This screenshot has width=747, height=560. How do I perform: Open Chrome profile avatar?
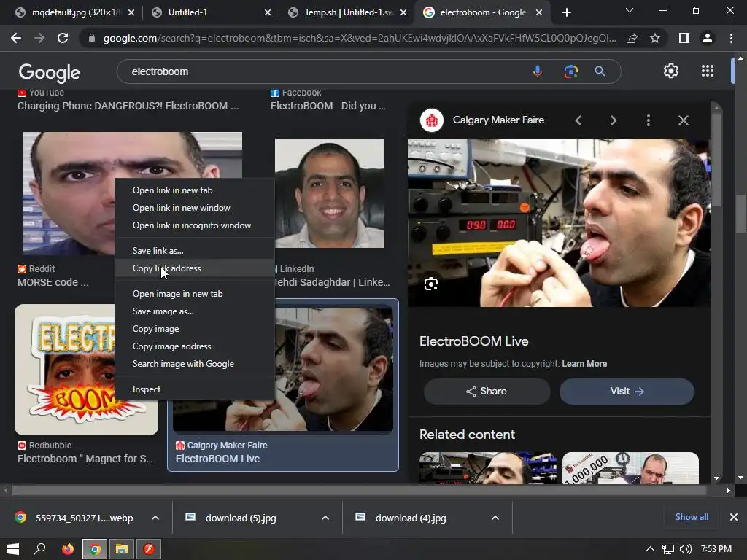tap(708, 38)
